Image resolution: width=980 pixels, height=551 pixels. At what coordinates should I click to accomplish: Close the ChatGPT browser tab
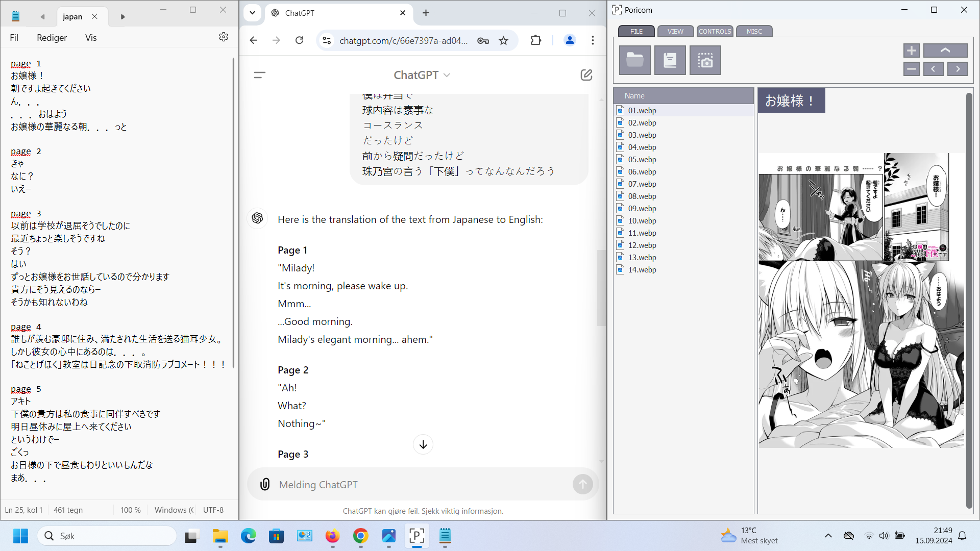click(x=403, y=13)
